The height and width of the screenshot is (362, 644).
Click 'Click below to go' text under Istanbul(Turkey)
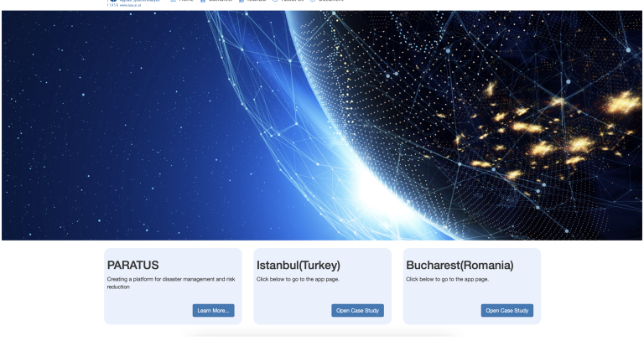point(298,279)
